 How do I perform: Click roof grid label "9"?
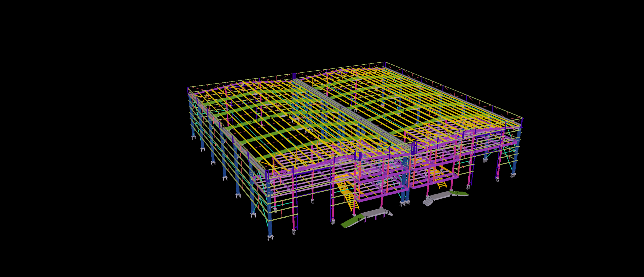click(288, 116)
